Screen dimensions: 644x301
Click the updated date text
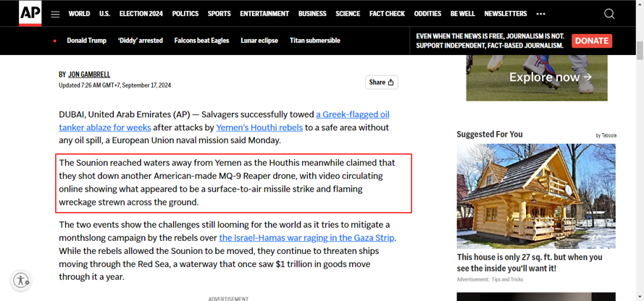point(115,85)
